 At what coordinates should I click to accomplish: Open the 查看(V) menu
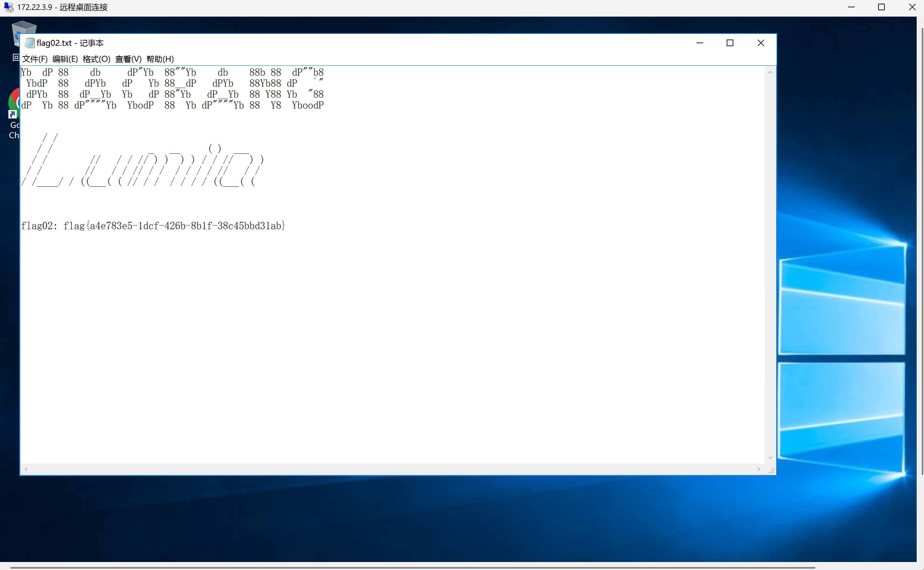[x=128, y=59]
